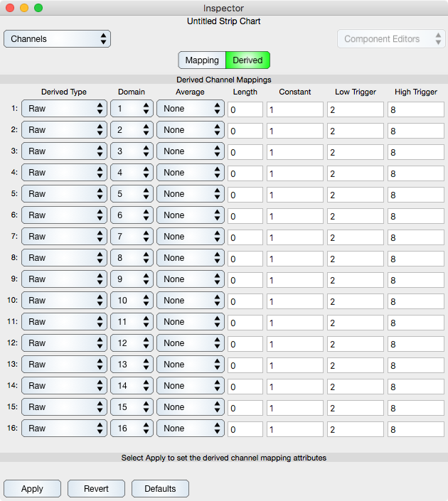
Task: Zoom the Inspector window with green button
Action: click(38, 8)
